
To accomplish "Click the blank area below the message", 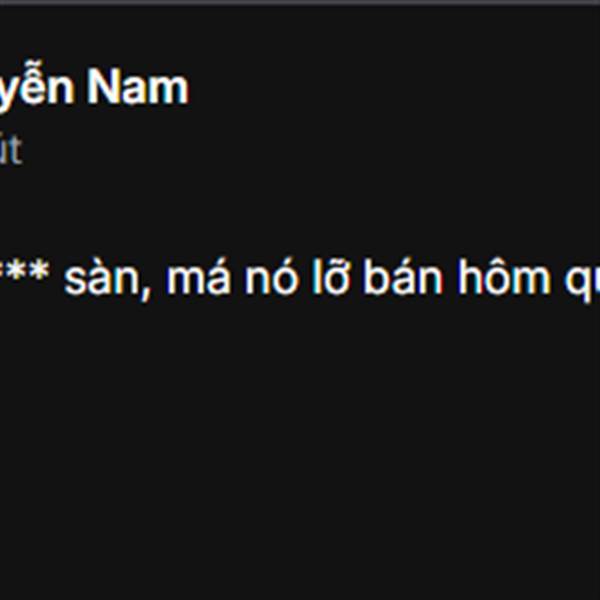I will point(300,440).
